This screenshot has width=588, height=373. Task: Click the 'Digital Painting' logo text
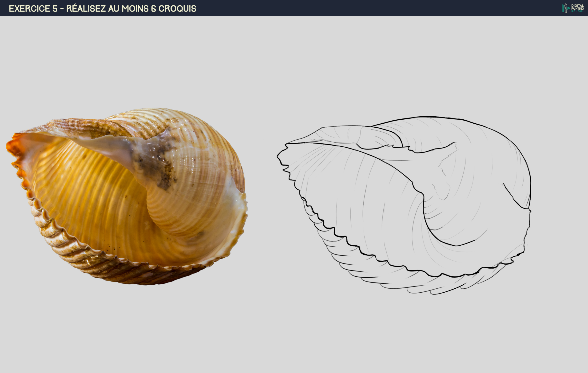[x=577, y=7]
